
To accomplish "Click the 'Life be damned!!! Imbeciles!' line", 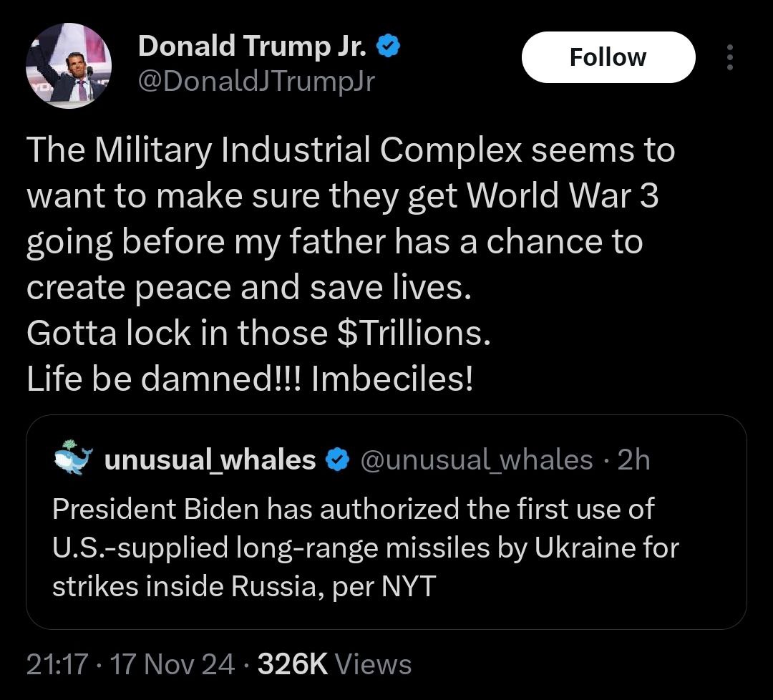I will tap(250, 379).
